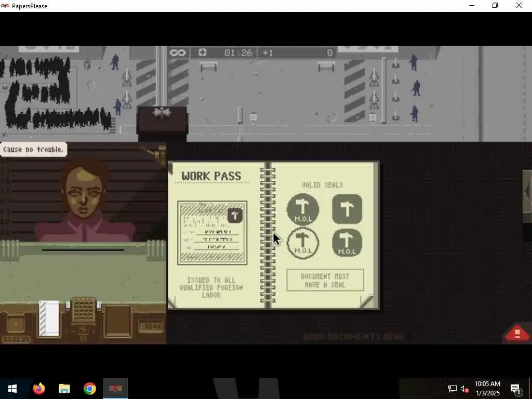
Task: Click the sample work pass illustration
Action: pyautogui.click(x=212, y=233)
